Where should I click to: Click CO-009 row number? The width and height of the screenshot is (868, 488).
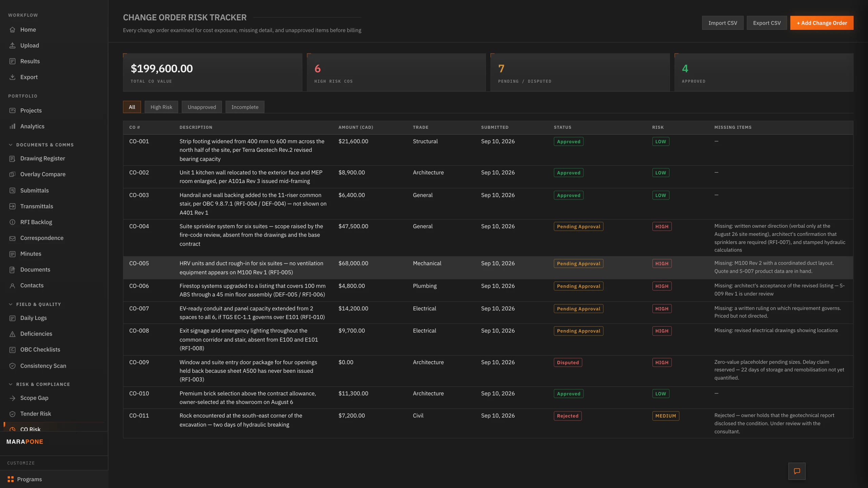click(x=139, y=362)
